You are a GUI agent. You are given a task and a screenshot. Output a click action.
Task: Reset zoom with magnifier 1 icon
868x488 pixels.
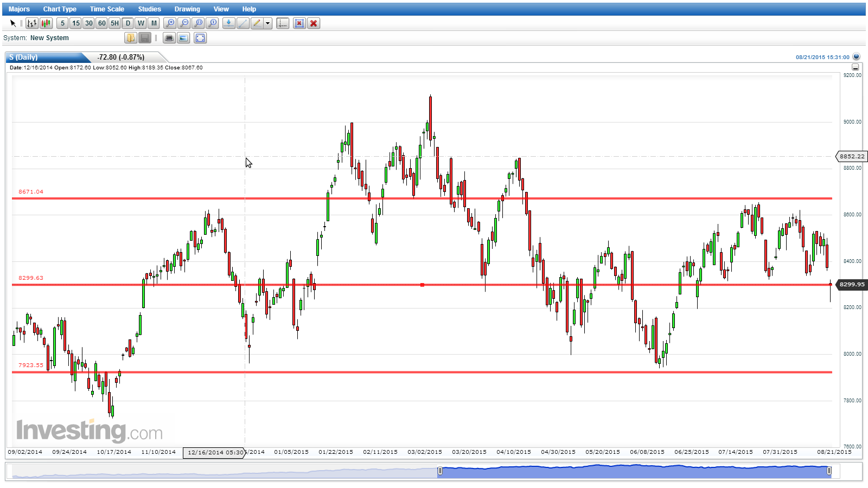(x=212, y=23)
